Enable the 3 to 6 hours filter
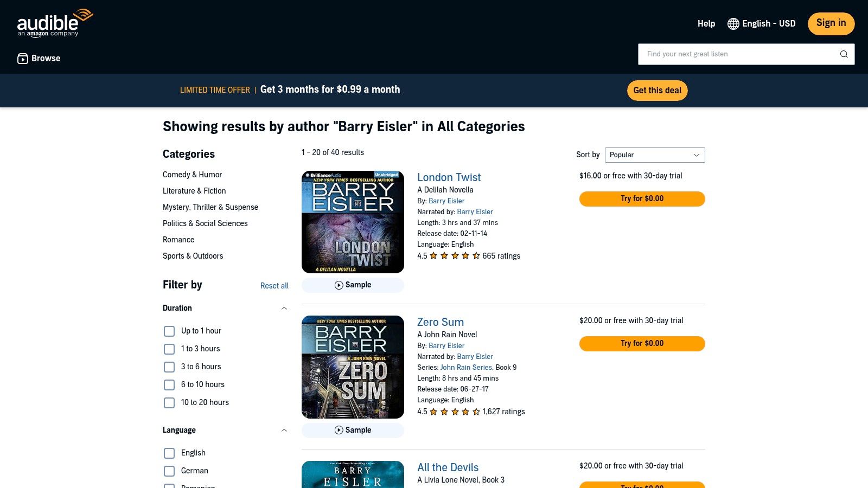868x488 pixels. click(169, 367)
